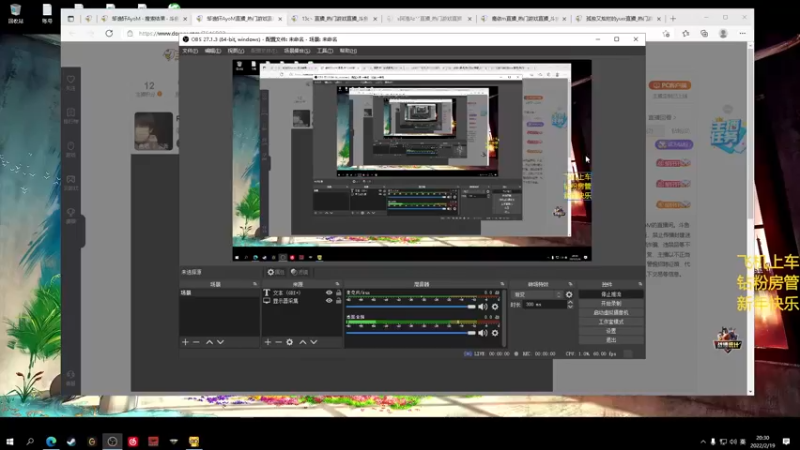Open Steam from the Windows taskbar
Screen dimensions: 800x450
(71, 442)
